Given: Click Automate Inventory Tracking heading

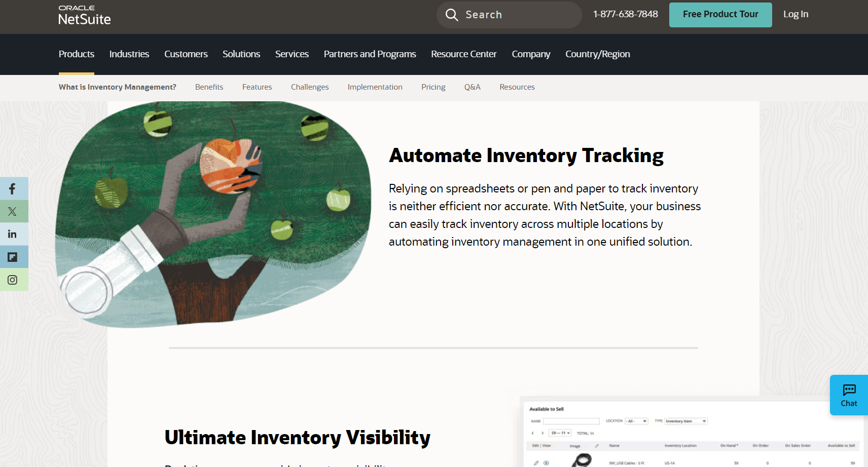Looking at the screenshot, I should coord(526,155).
